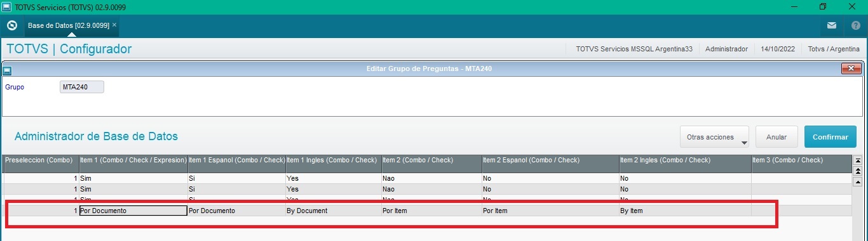
Task: Open the messages envelope icon
Action: (x=832, y=25)
